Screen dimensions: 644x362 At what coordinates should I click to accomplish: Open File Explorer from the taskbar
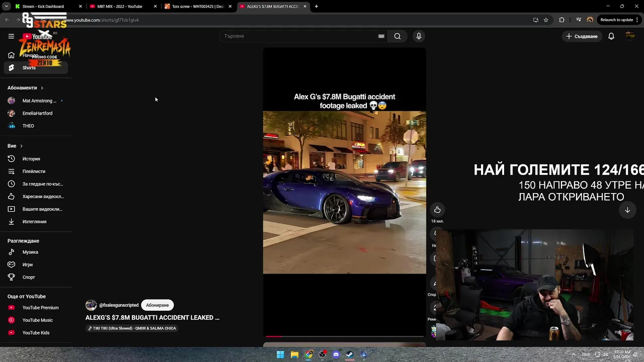pos(294,354)
